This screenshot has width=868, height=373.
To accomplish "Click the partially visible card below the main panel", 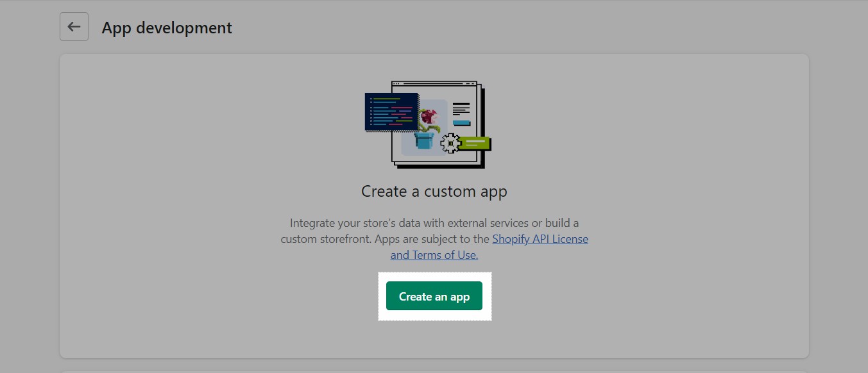I will click(434, 369).
